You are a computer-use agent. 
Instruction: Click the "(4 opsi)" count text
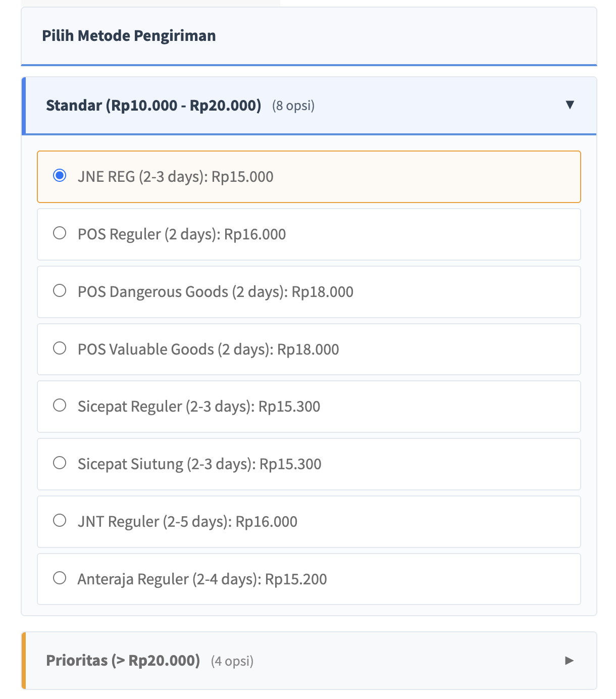click(232, 661)
